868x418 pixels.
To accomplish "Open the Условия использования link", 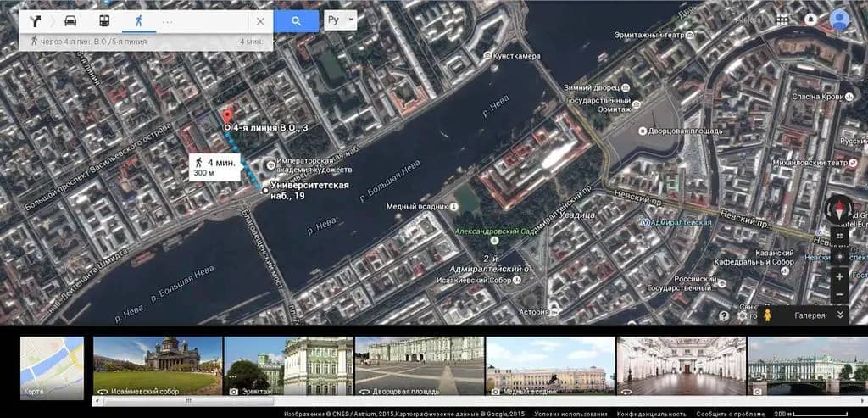I will point(570,414).
